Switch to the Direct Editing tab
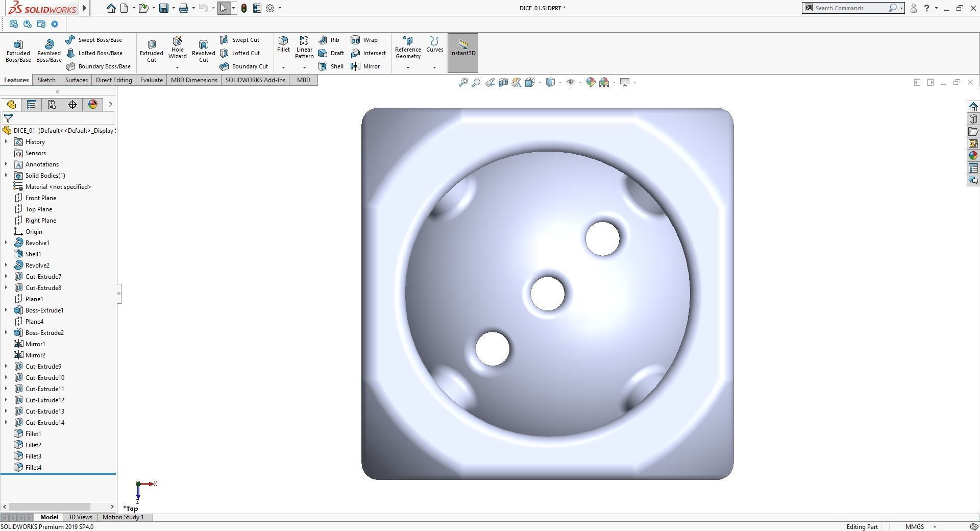The height and width of the screenshot is (531, 980). pyautogui.click(x=114, y=80)
